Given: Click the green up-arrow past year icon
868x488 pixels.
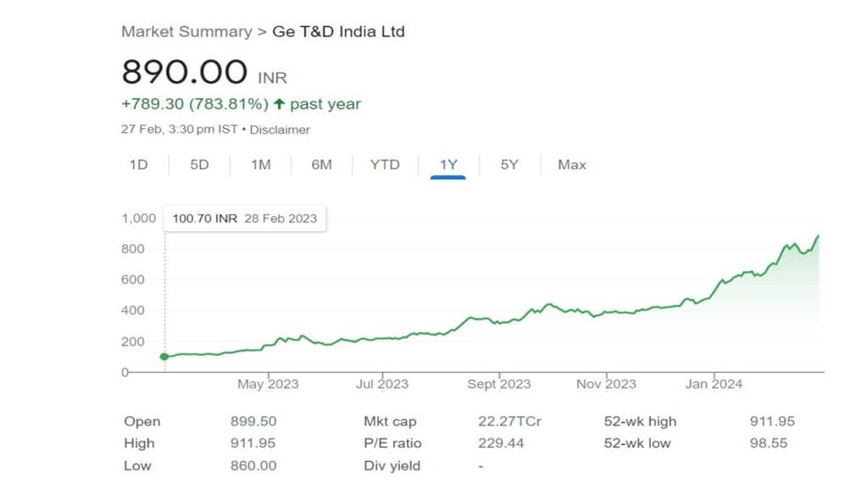Looking at the screenshot, I should [279, 104].
